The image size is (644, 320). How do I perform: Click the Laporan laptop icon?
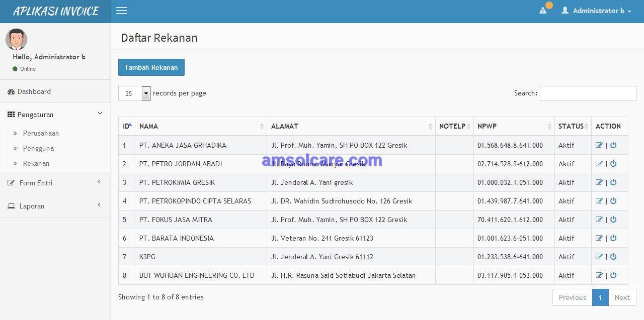pyautogui.click(x=11, y=206)
